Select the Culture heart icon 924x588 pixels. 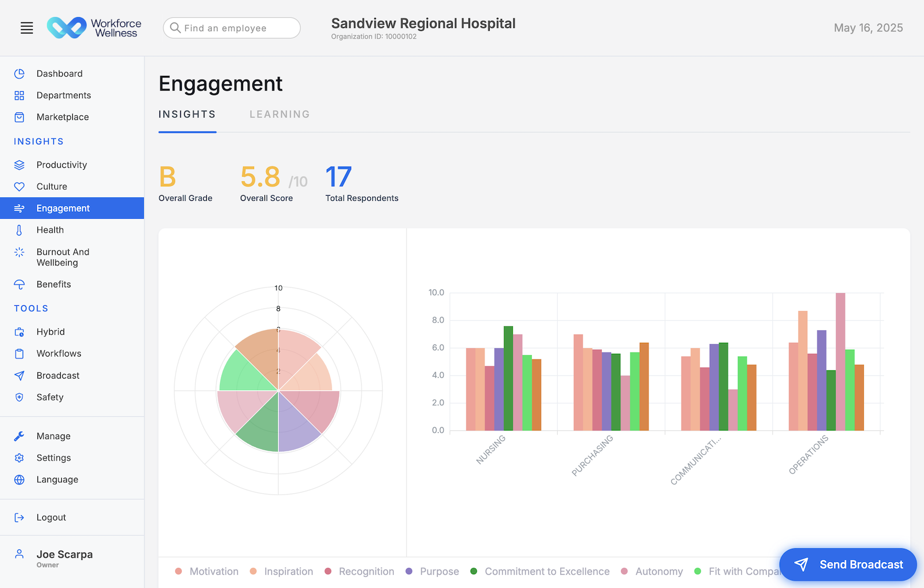[19, 186]
